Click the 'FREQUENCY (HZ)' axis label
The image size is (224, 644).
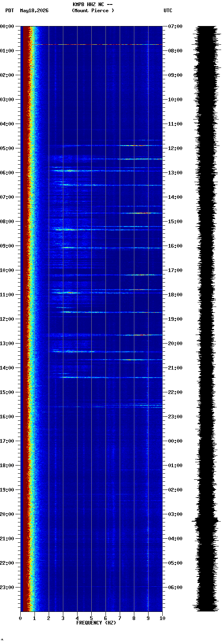click(96, 623)
